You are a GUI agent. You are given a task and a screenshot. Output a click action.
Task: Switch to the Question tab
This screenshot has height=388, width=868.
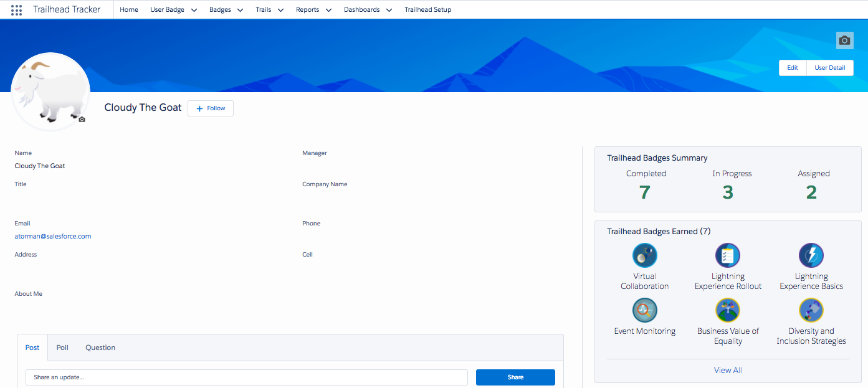(x=100, y=348)
